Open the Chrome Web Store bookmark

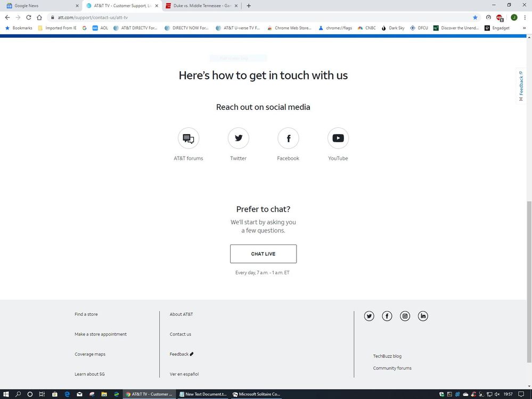click(289, 28)
